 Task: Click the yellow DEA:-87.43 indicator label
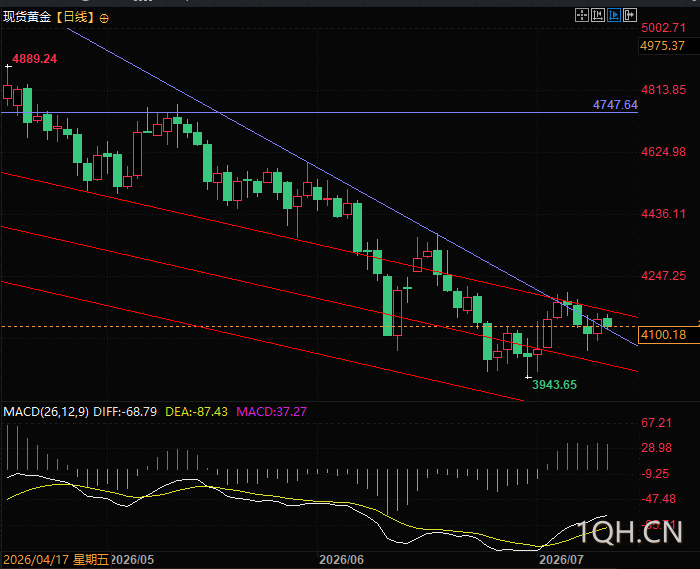196,411
